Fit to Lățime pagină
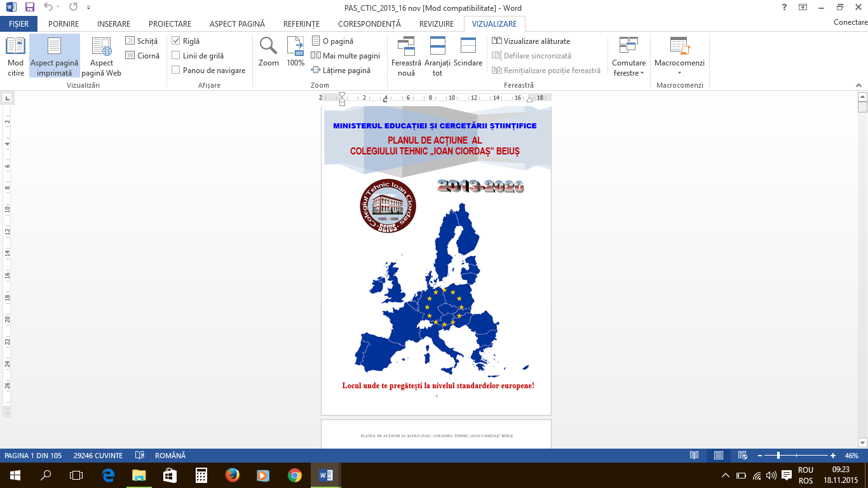Viewport: 868px width, 488px height. (x=341, y=71)
